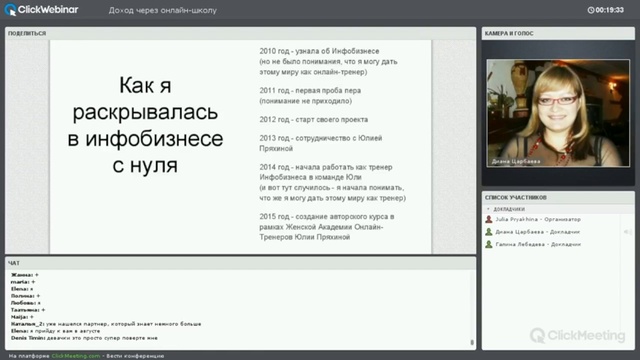Click the chat scrollbar handle
Image resolution: width=640 pixels, height=360 pixels.
tap(472, 342)
